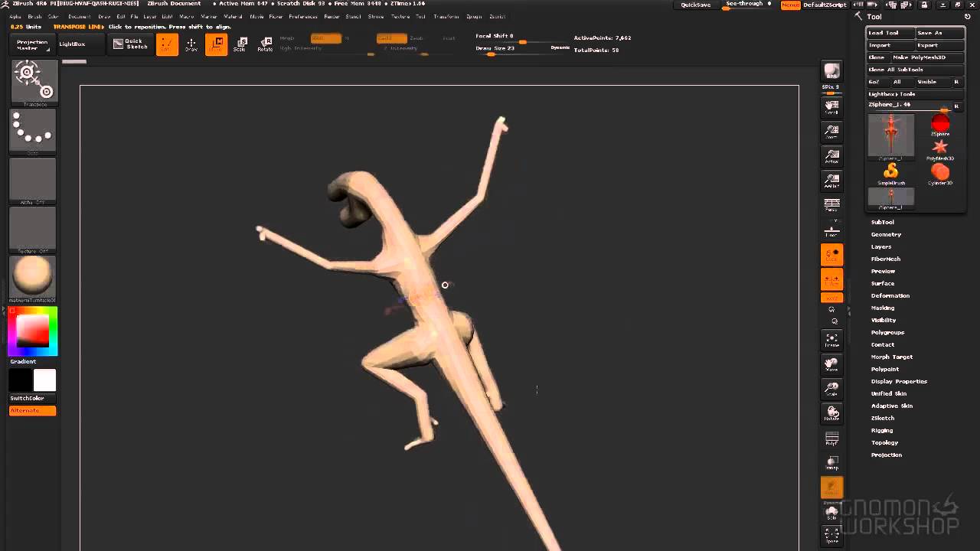Image resolution: width=980 pixels, height=551 pixels.
Task: Select the Cylinder3D tool
Action: coord(940,174)
